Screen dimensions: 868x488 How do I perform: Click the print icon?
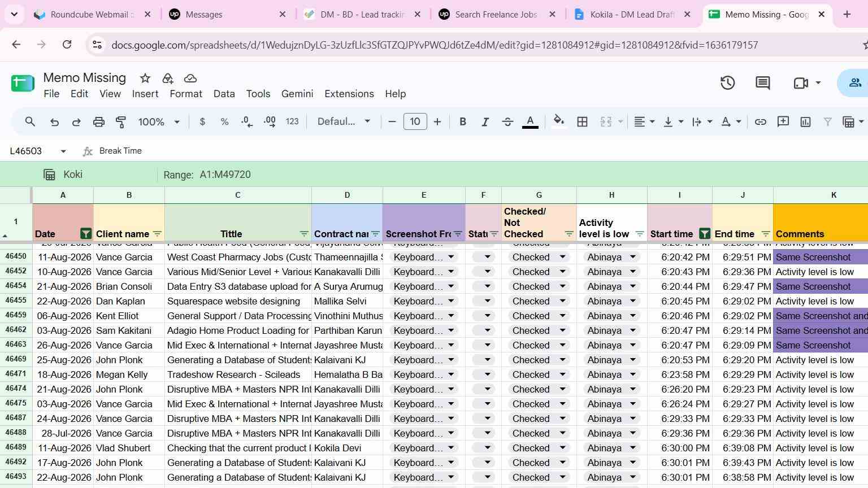click(99, 121)
